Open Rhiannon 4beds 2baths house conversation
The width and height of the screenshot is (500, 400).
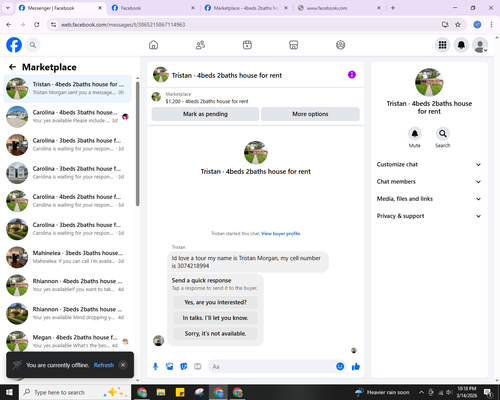pos(67,285)
